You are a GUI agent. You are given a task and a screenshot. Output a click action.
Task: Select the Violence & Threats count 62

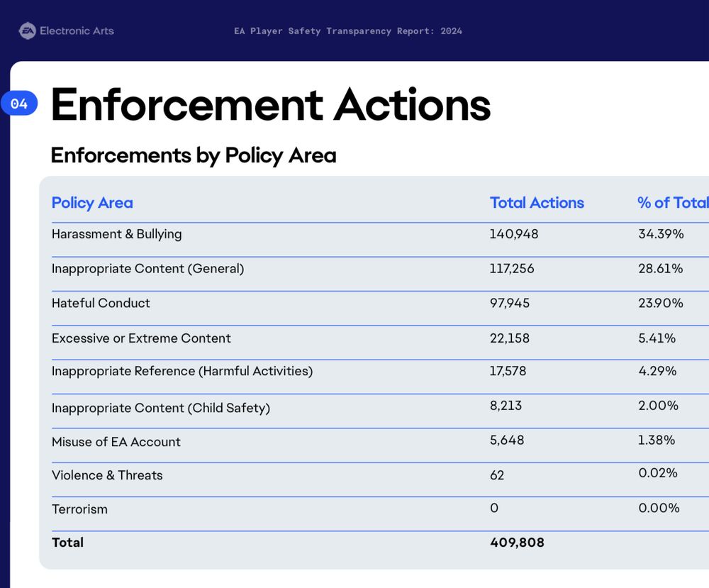(x=497, y=475)
